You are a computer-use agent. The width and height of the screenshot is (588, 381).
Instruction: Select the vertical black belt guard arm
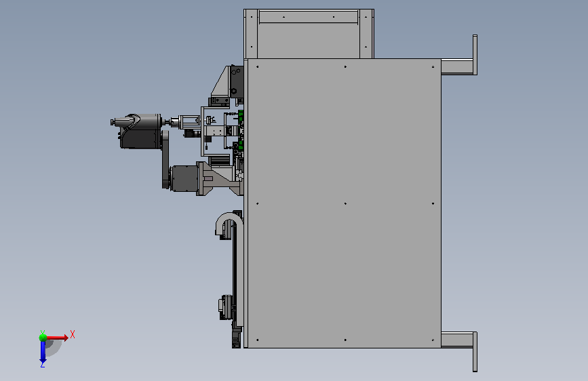[x=165, y=159]
